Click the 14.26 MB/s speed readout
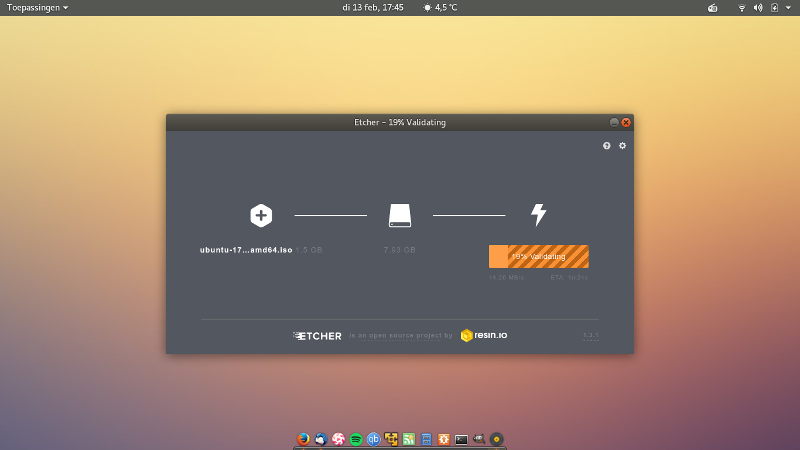Viewport: 800px width, 450px height. click(x=506, y=278)
